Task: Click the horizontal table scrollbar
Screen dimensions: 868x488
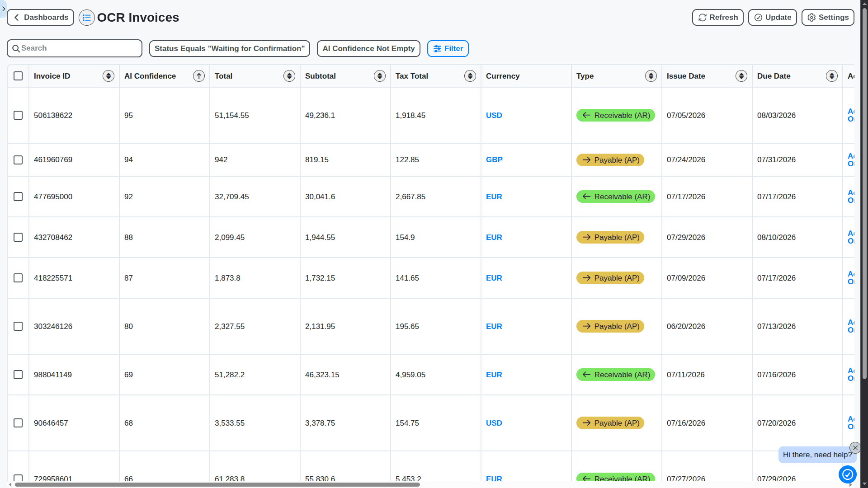Action: point(217,484)
